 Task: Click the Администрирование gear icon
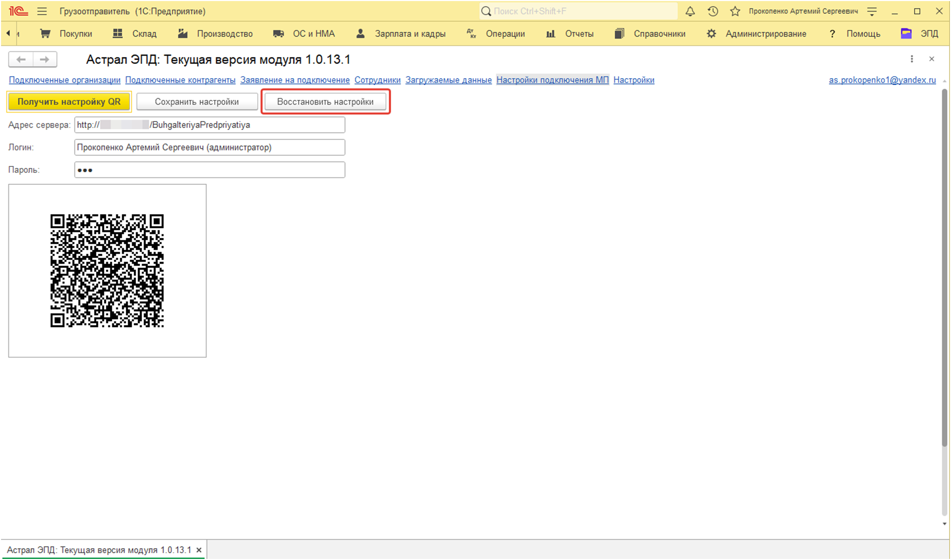coord(712,33)
